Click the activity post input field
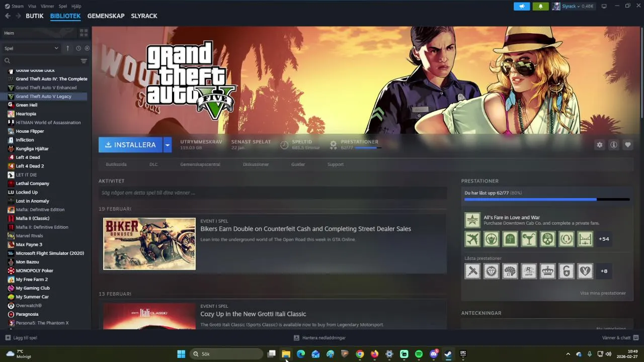 [273, 193]
